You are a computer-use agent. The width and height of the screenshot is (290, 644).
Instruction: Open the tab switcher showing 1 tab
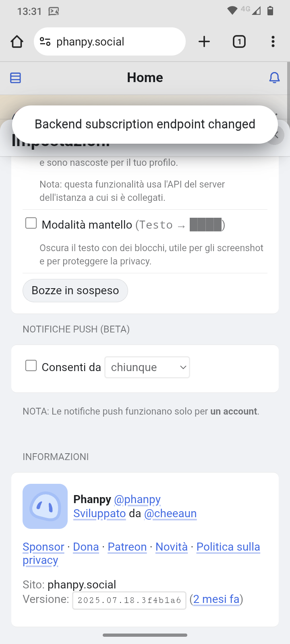click(239, 41)
